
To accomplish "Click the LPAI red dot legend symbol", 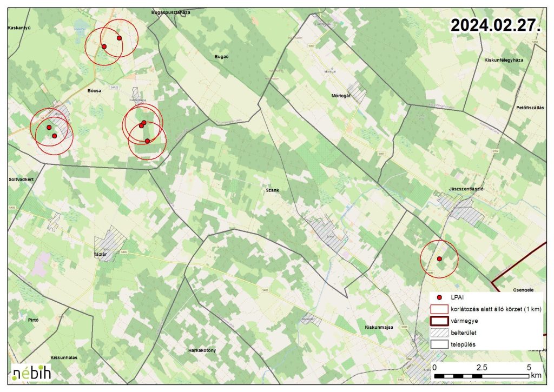I will [x=439, y=297].
